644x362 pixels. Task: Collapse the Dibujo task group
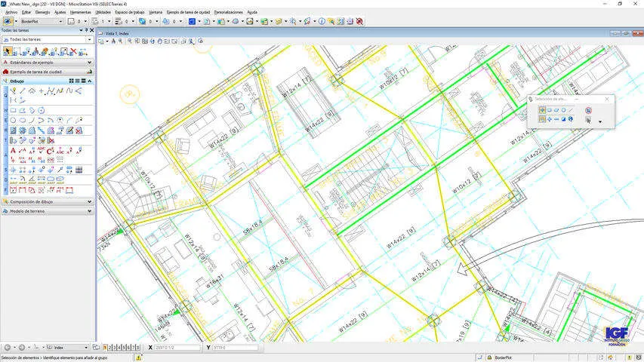click(x=90, y=81)
